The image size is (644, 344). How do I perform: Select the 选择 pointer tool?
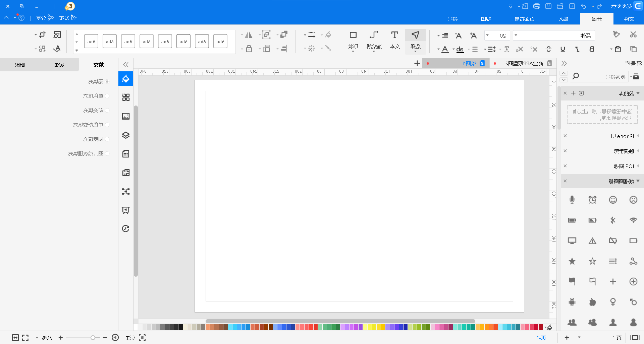pos(416,41)
